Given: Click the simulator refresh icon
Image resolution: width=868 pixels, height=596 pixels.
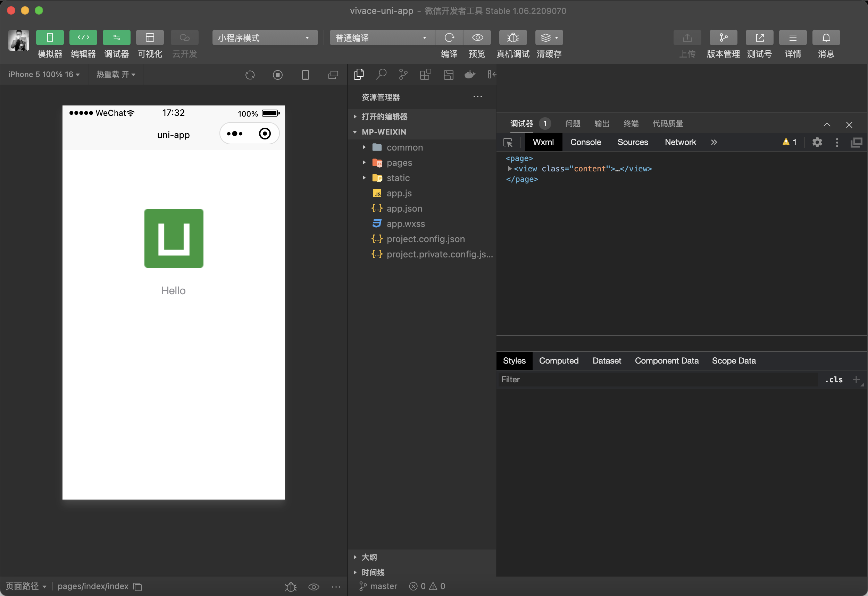Looking at the screenshot, I should [x=250, y=75].
